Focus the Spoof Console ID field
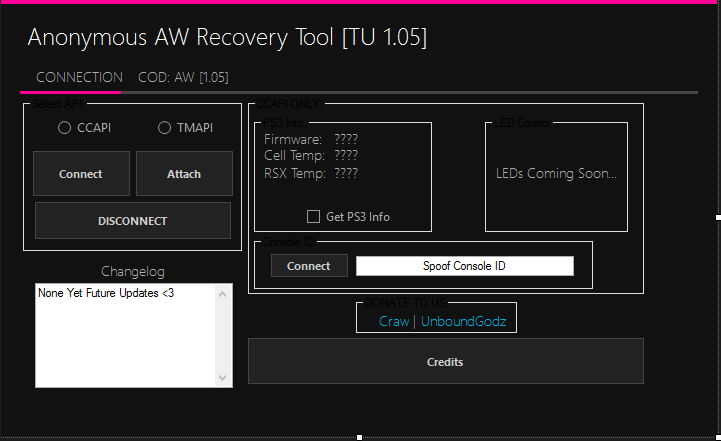The height and width of the screenshot is (441, 721). click(465, 266)
